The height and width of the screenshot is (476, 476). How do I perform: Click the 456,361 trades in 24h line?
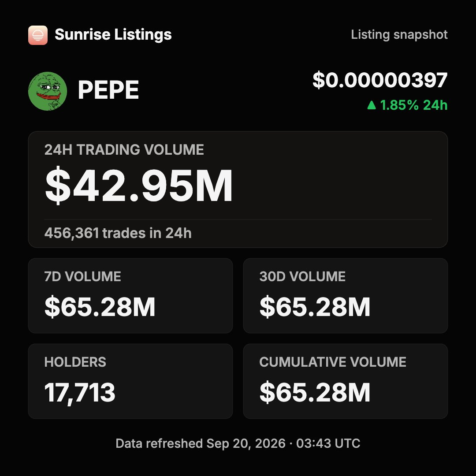click(118, 233)
